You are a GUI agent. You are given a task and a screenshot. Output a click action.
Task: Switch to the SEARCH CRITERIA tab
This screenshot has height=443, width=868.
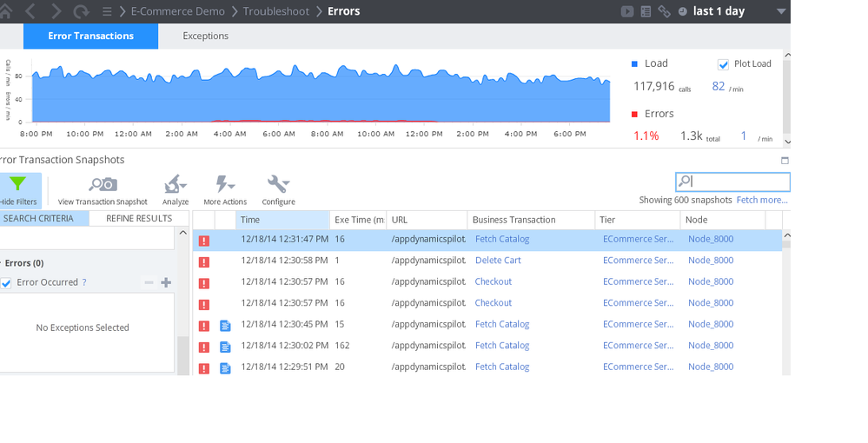coord(44,218)
